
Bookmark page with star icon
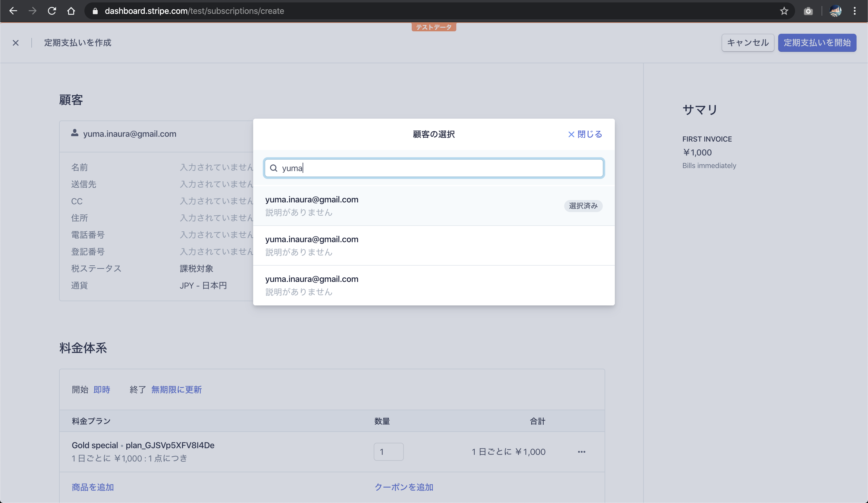point(784,11)
